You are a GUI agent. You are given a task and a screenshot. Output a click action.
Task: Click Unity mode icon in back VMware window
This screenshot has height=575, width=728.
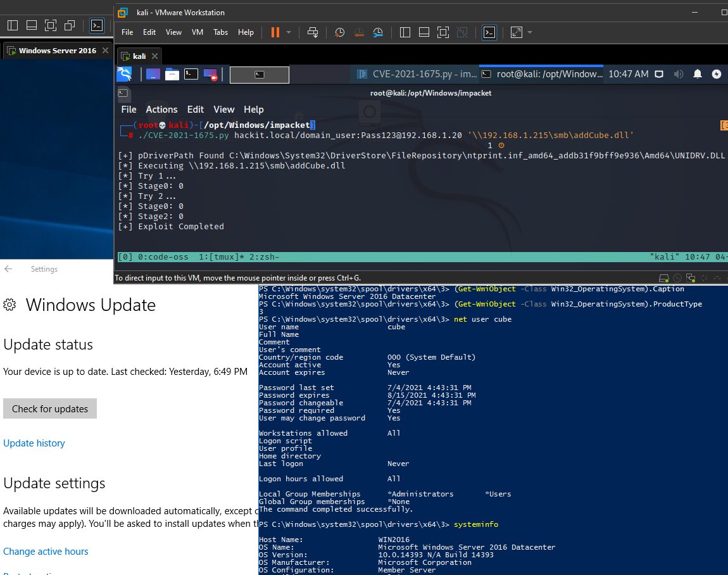coord(70,25)
